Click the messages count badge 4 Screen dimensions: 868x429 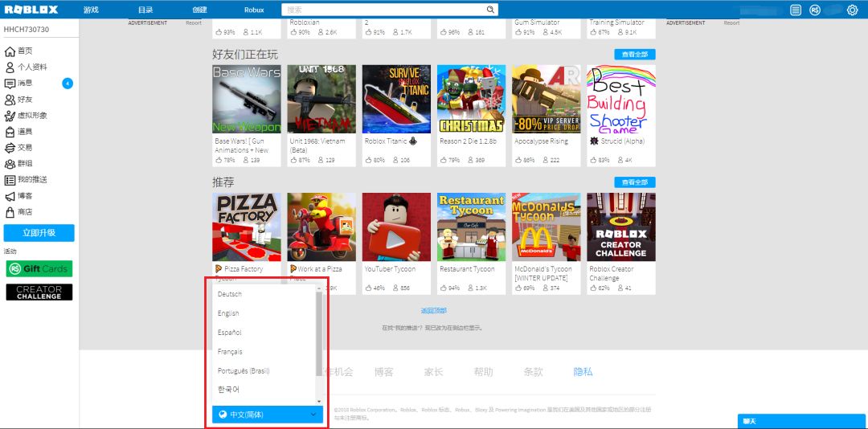[x=68, y=84]
